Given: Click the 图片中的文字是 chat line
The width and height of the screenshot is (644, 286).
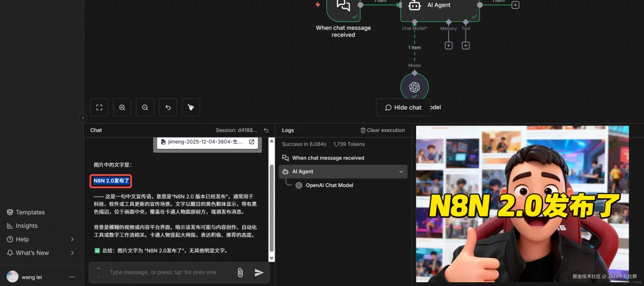Looking at the screenshot, I should (113, 165).
